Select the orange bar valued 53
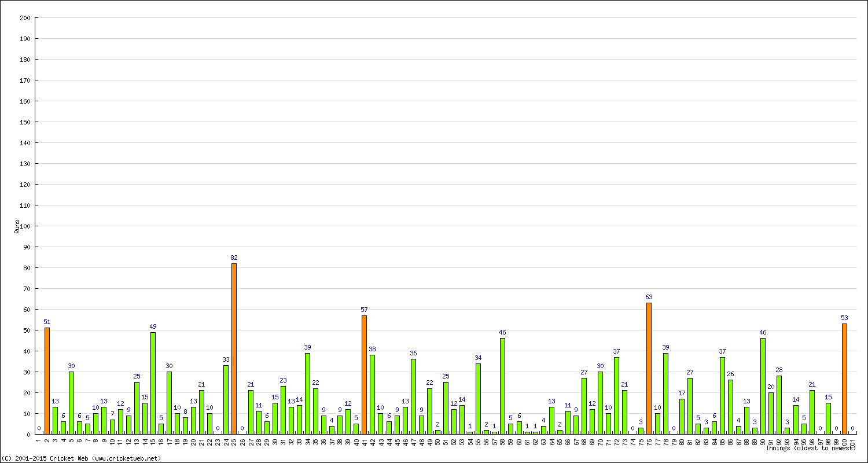This screenshot has height=463, width=868. click(x=845, y=379)
